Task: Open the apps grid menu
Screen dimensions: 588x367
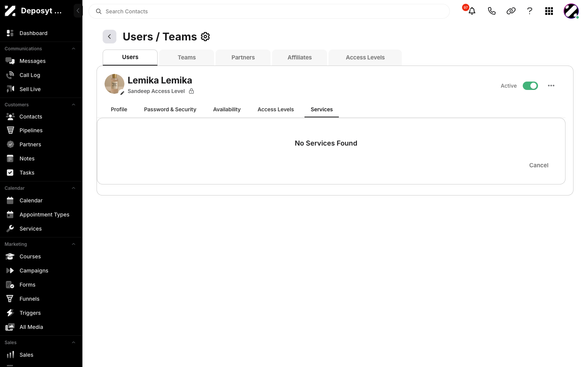Action: coord(549,11)
